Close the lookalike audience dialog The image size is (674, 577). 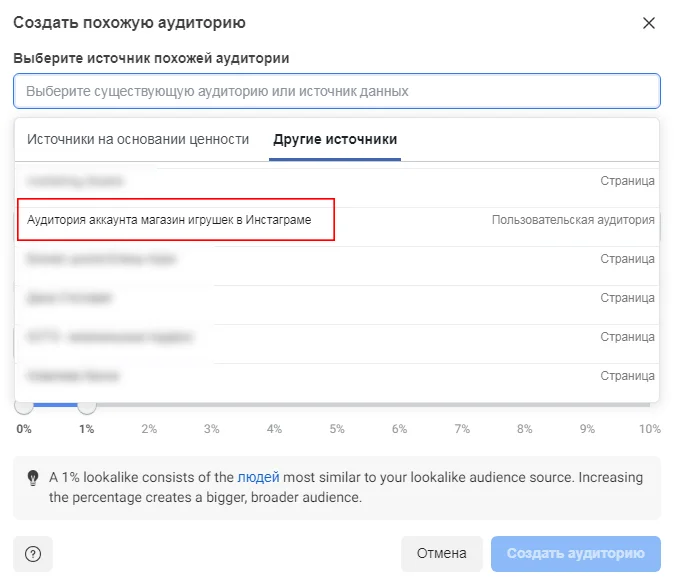pyautogui.click(x=649, y=23)
